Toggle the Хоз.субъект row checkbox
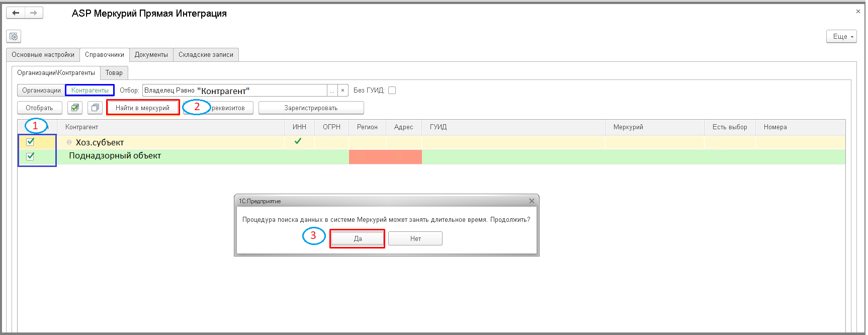868x335 pixels. coord(31,142)
